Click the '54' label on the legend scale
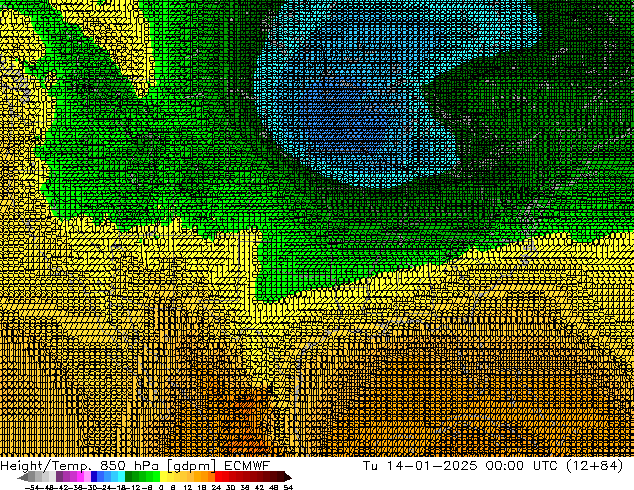This screenshot has width=634, height=490. pos(288,487)
